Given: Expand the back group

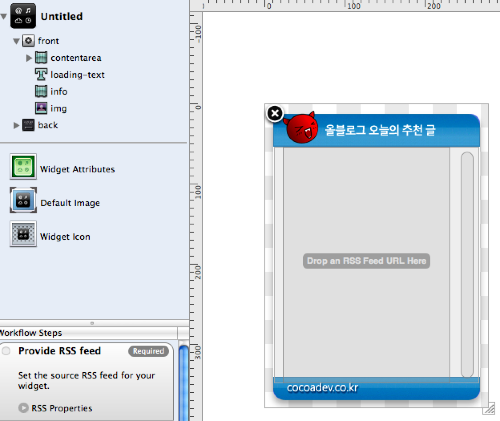Looking at the screenshot, I should [x=16, y=125].
